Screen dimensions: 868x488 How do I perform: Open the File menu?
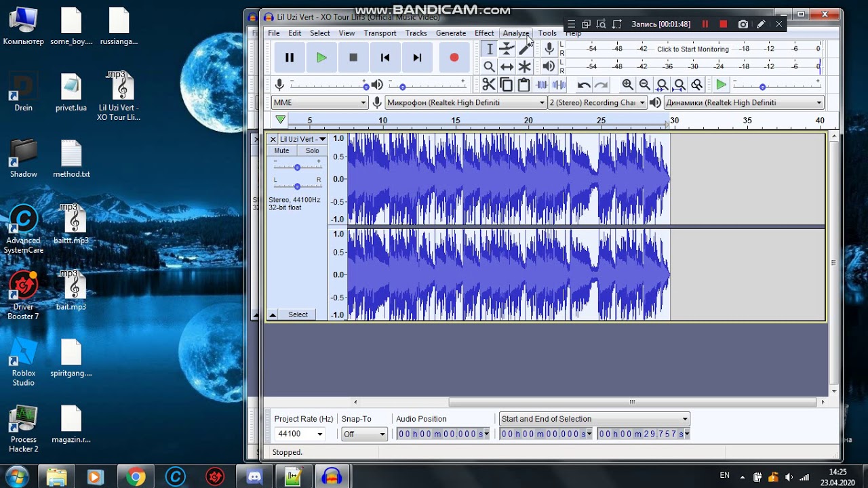[273, 33]
